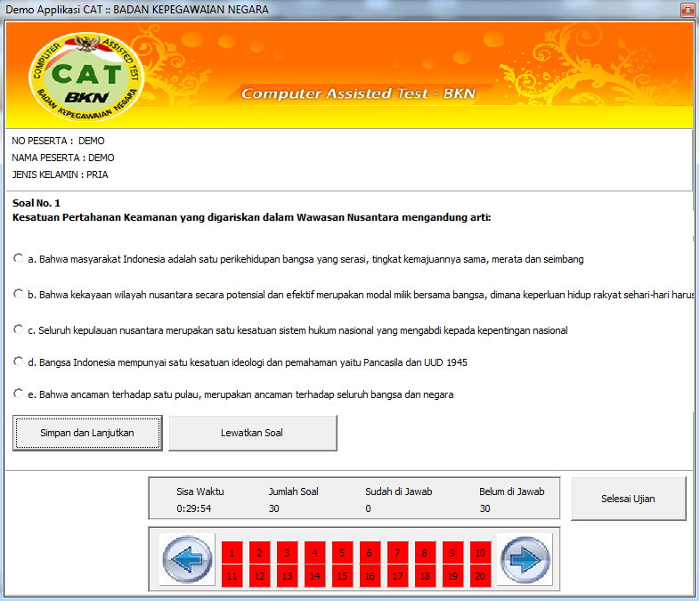Jump to question number 1
Image resolution: width=700 pixels, height=601 pixels.
pyautogui.click(x=232, y=553)
